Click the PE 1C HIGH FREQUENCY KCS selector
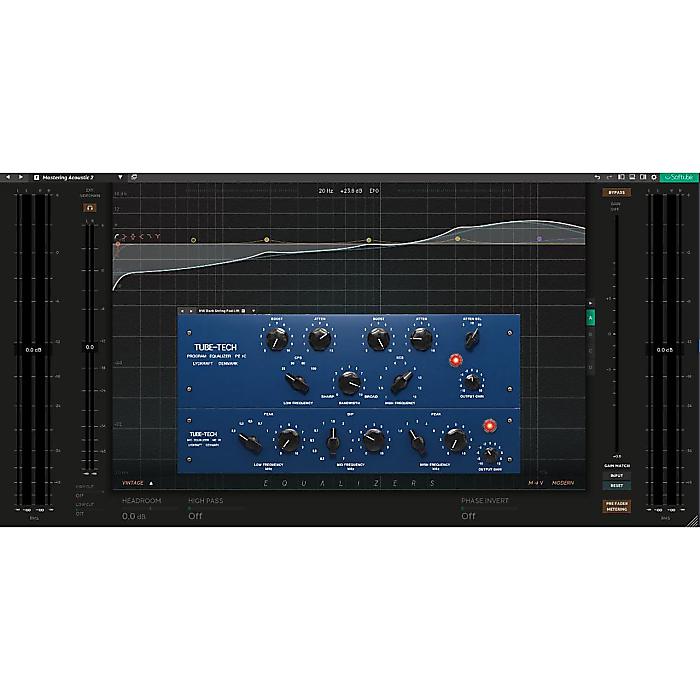This screenshot has width=700, height=700. 402,382
